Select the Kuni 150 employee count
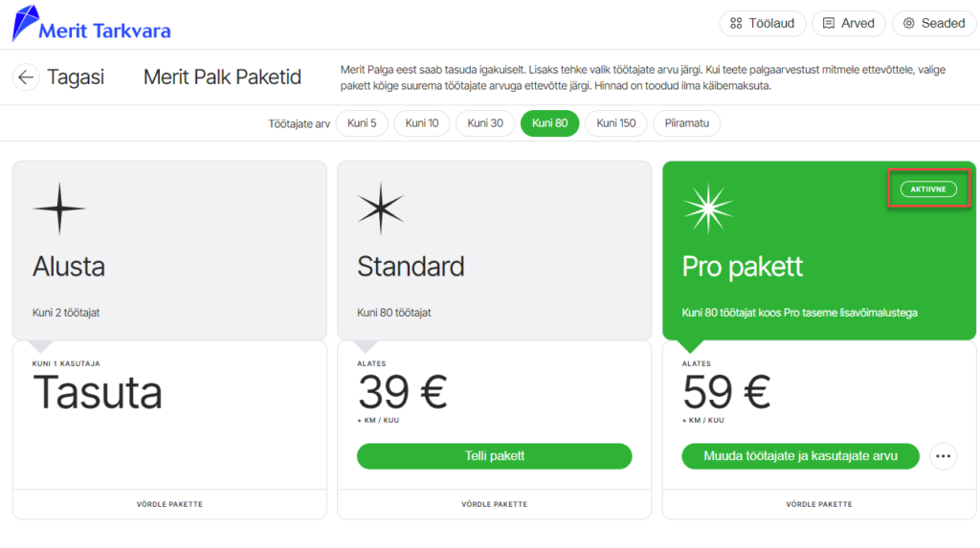Image resolution: width=980 pixels, height=548 pixels. point(615,123)
